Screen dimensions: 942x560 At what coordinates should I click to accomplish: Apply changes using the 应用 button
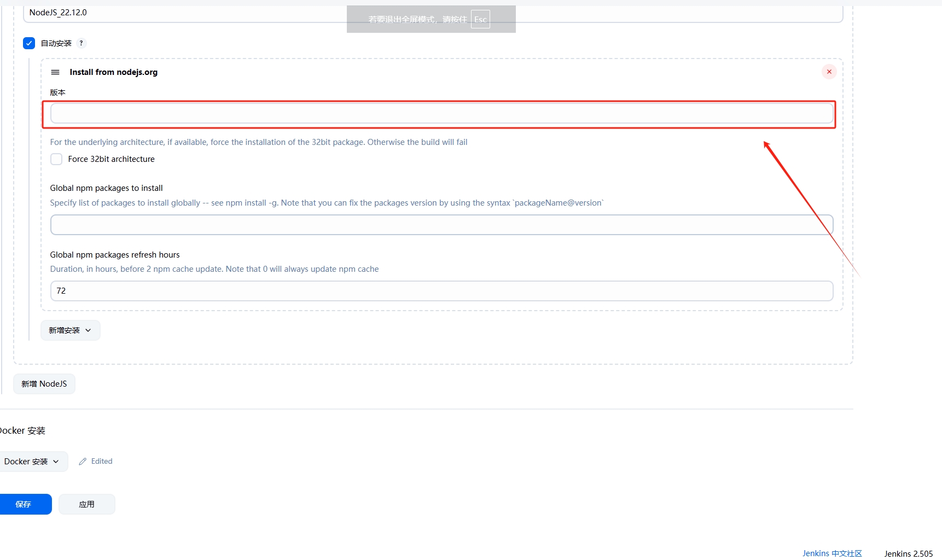pyautogui.click(x=86, y=504)
